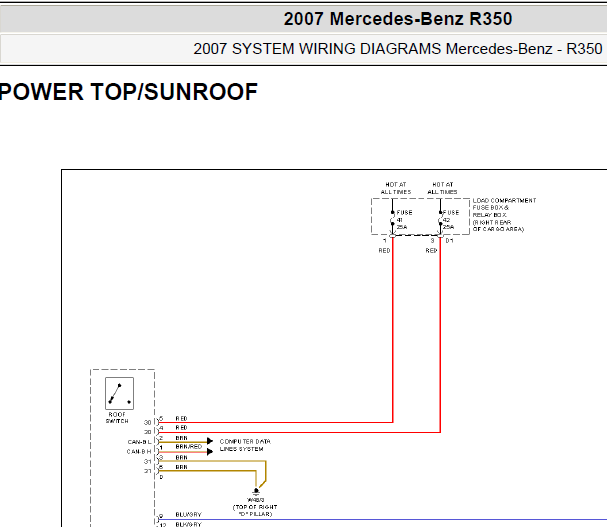Click the 'POWER TOP/SUNROOF' heading
Screen dimensions: 607x527
(129, 92)
